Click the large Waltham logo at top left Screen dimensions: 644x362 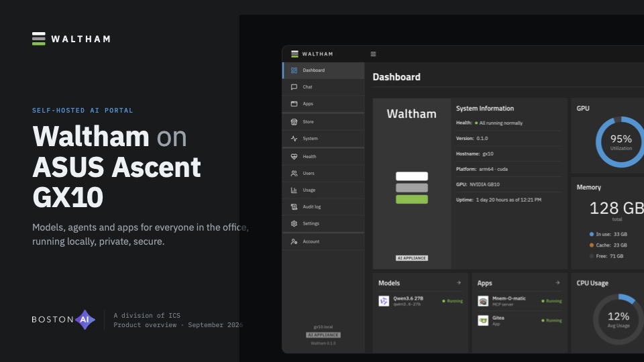pos(72,39)
